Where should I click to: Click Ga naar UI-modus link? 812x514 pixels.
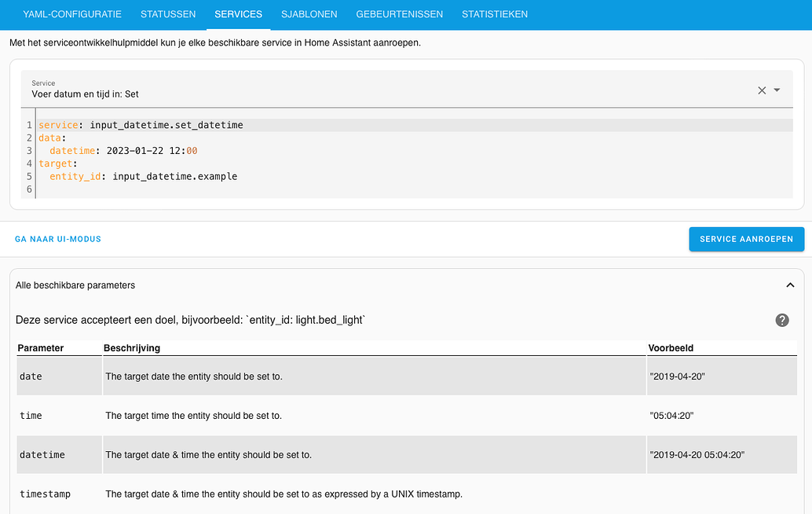click(x=58, y=239)
